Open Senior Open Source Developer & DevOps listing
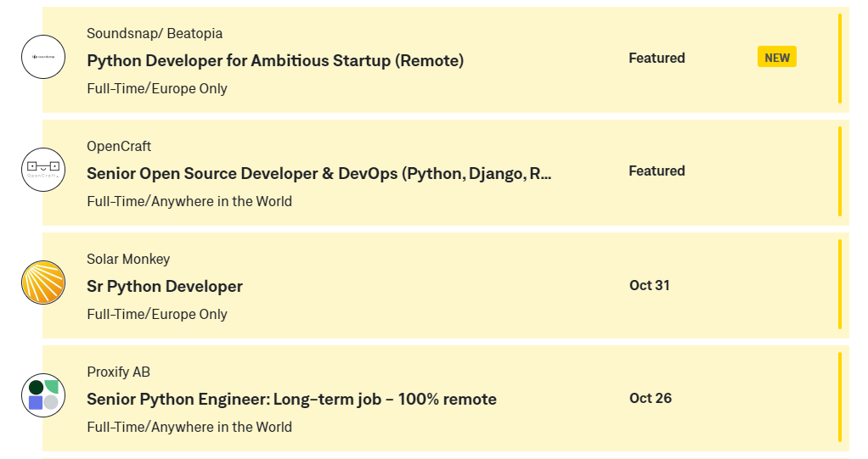Image resolution: width=868 pixels, height=459 pixels. (x=318, y=173)
